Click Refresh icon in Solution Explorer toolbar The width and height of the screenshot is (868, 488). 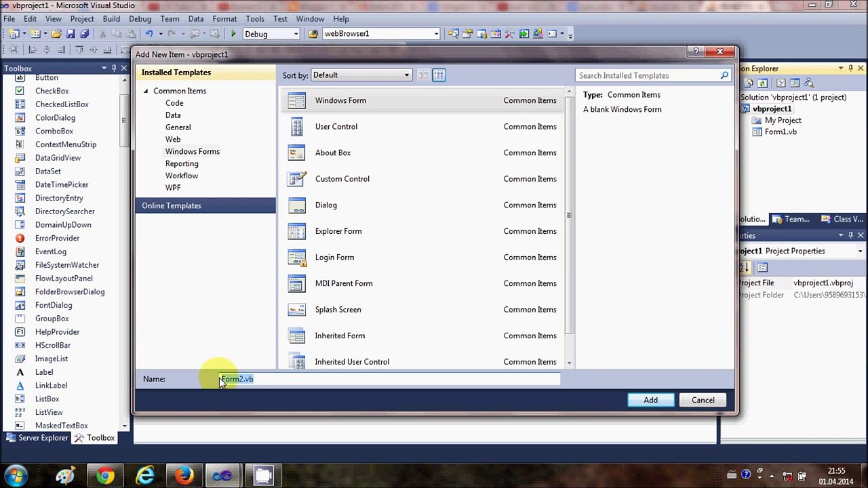762,83
